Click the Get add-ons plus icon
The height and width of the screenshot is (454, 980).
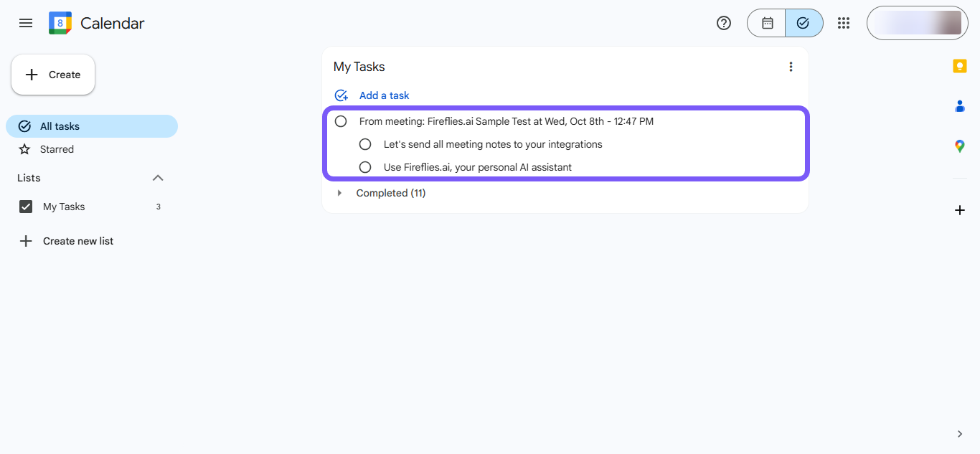(960, 210)
